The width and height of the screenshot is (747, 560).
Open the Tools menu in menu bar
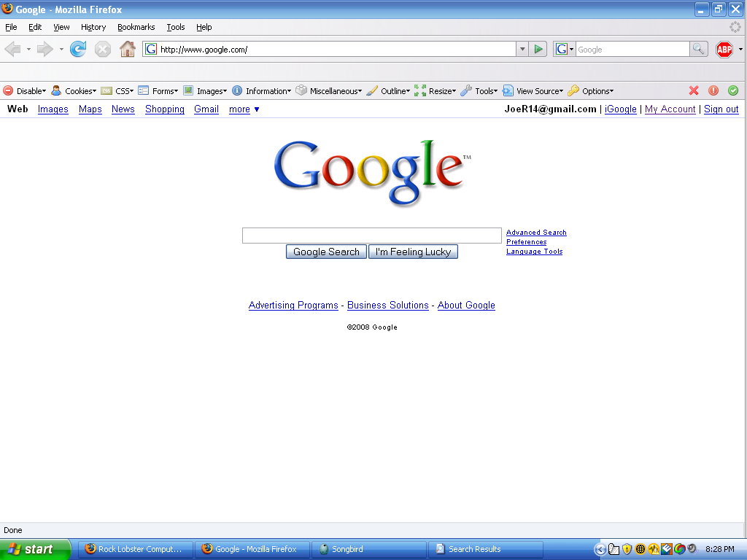click(176, 27)
